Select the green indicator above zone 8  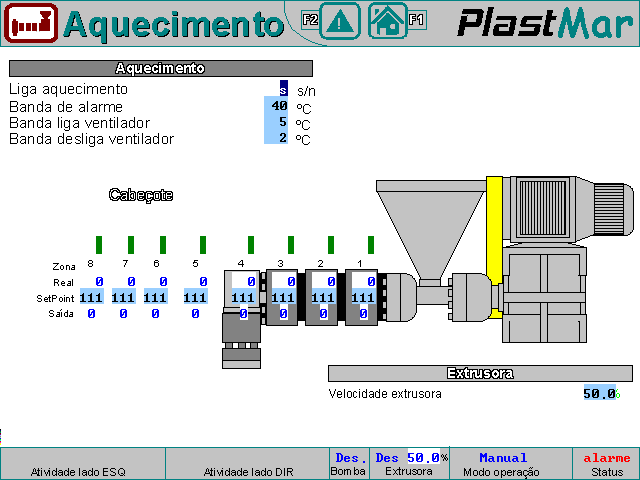pyautogui.click(x=99, y=245)
